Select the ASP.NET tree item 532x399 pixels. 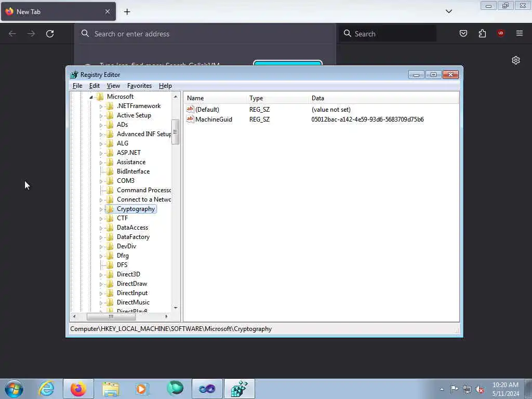coord(129,153)
